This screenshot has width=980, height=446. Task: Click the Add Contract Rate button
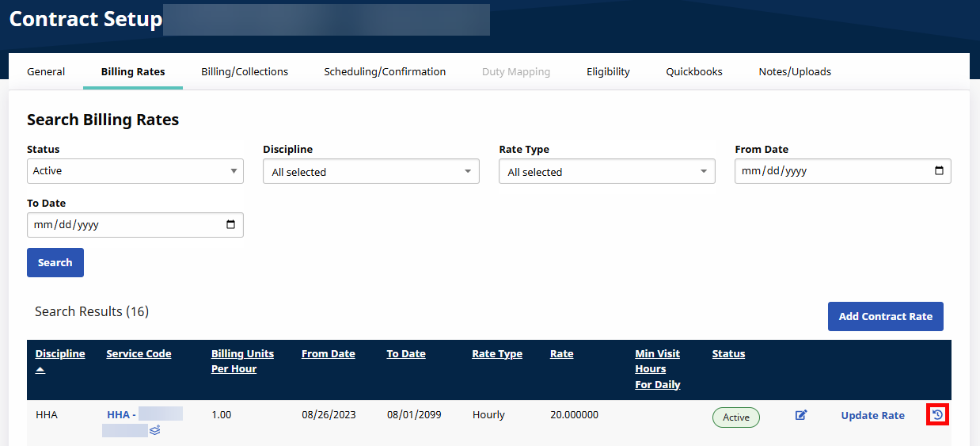(x=885, y=316)
